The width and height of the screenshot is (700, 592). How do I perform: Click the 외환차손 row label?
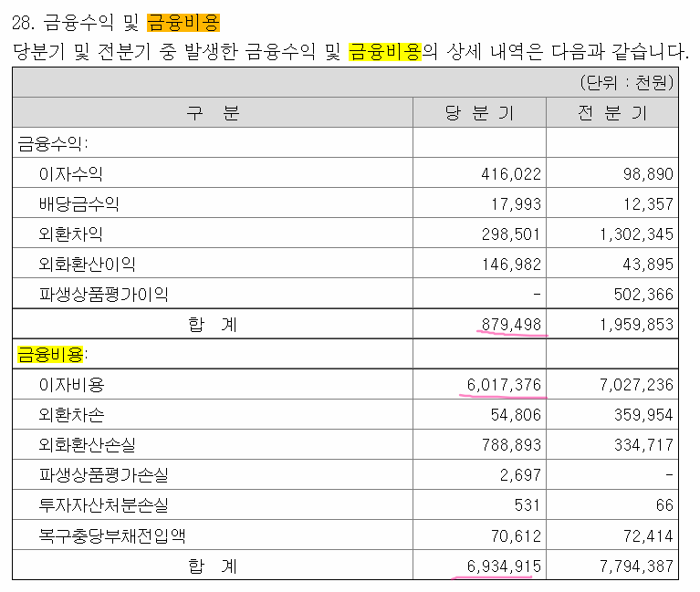[x=71, y=414]
